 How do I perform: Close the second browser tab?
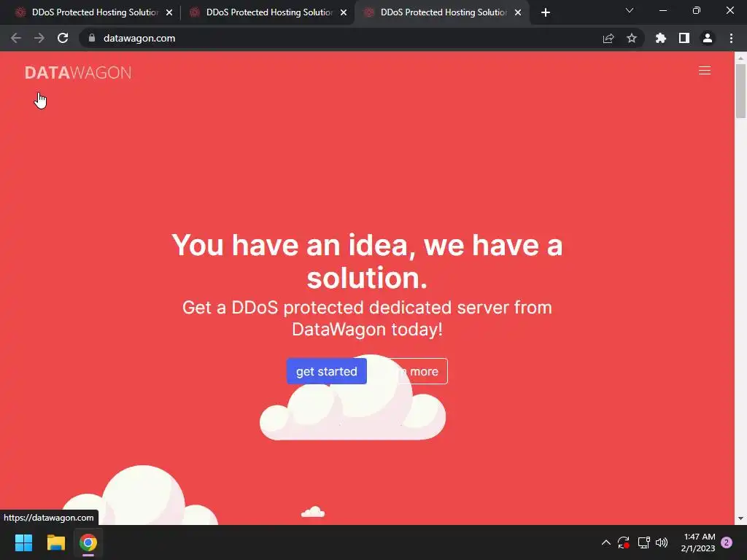tap(344, 12)
